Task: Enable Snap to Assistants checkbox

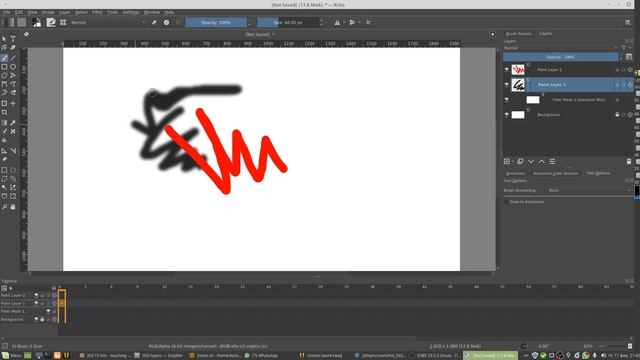Action: pyautogui.click(x=506, y=202)
